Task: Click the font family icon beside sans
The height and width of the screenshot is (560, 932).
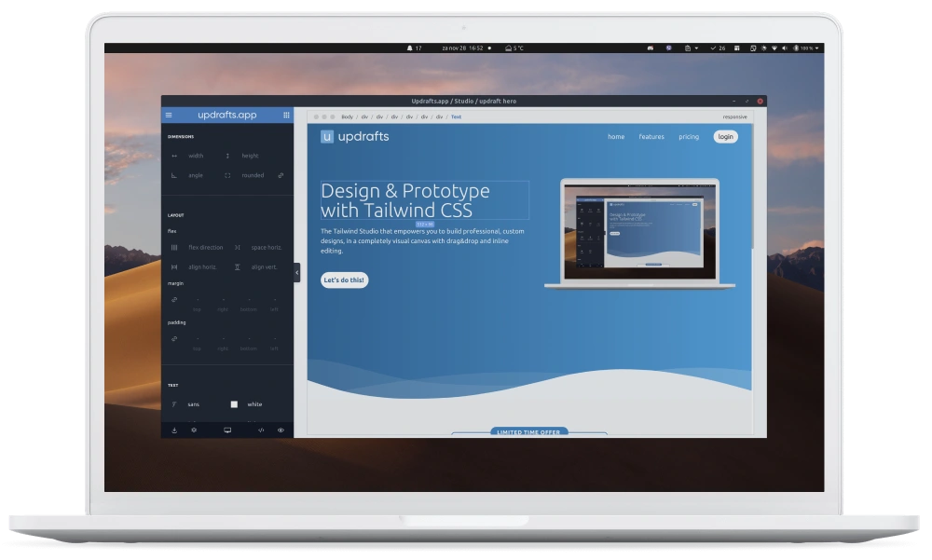Action: tap(174, 404)
